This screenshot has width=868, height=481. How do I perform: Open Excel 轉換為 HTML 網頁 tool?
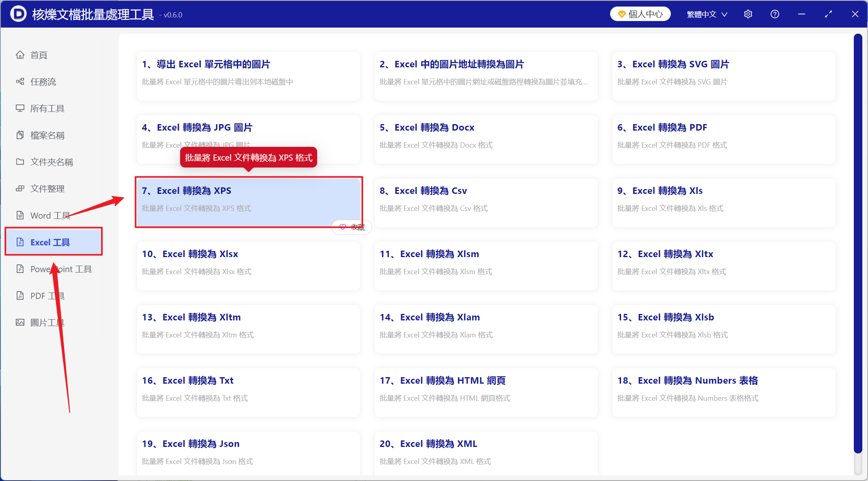(x=486, y=392)
